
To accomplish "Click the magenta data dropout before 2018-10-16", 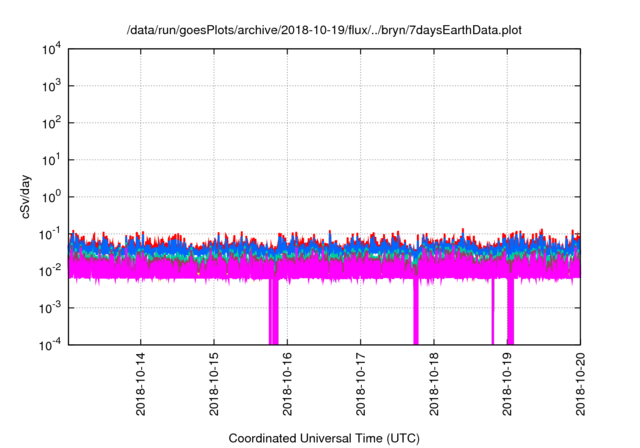I will (x=273, y=312).
